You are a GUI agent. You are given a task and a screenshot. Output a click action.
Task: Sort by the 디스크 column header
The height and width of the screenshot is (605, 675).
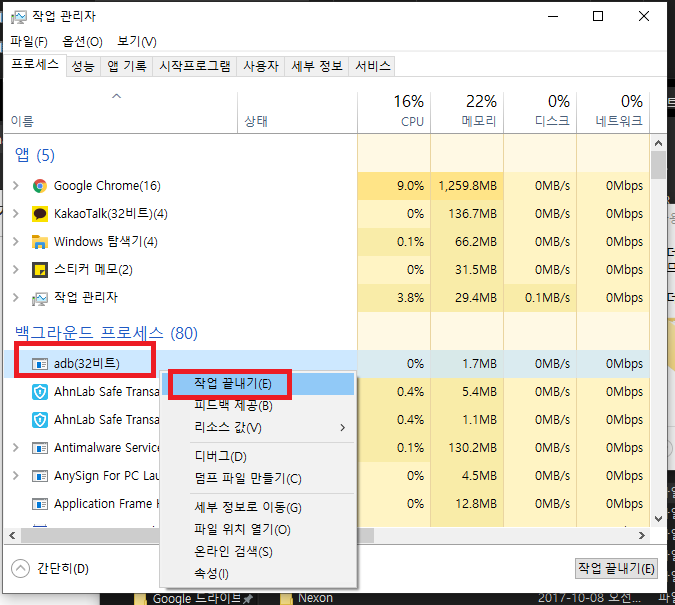[x=540, y=112]
